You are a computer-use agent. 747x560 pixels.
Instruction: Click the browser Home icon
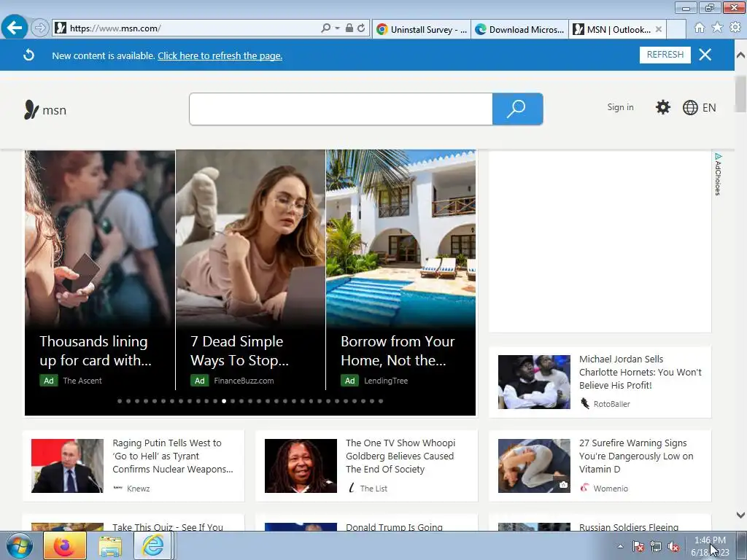(700, 28)
